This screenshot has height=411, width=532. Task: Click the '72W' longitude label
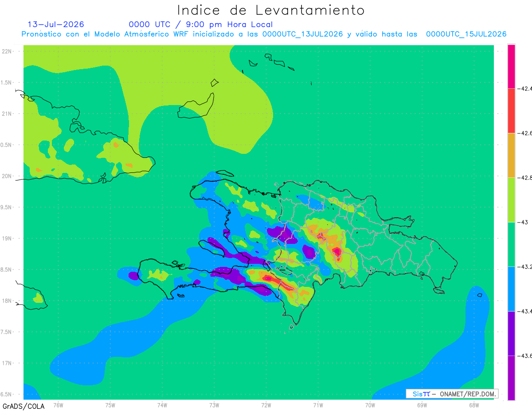[x=266, y=405]
